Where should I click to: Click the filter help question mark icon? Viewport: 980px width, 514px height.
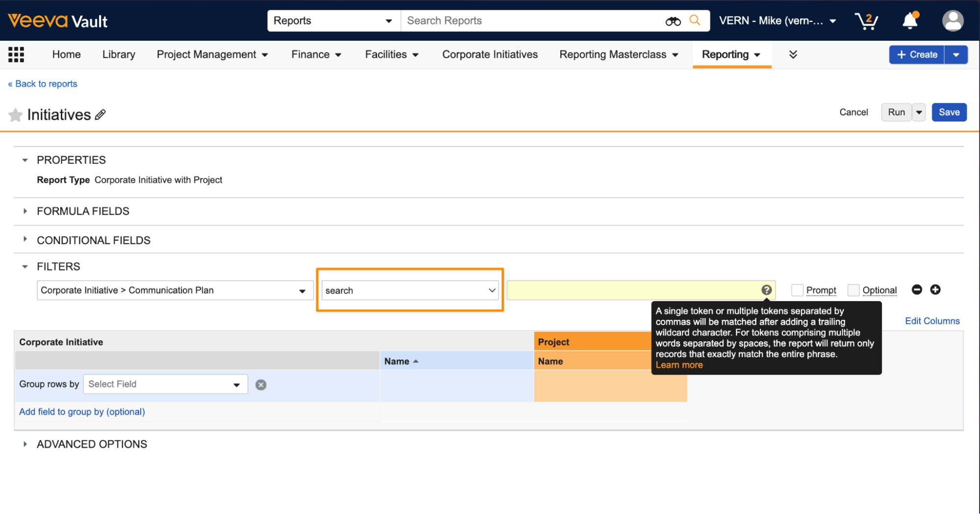click(x=767, y=290)
